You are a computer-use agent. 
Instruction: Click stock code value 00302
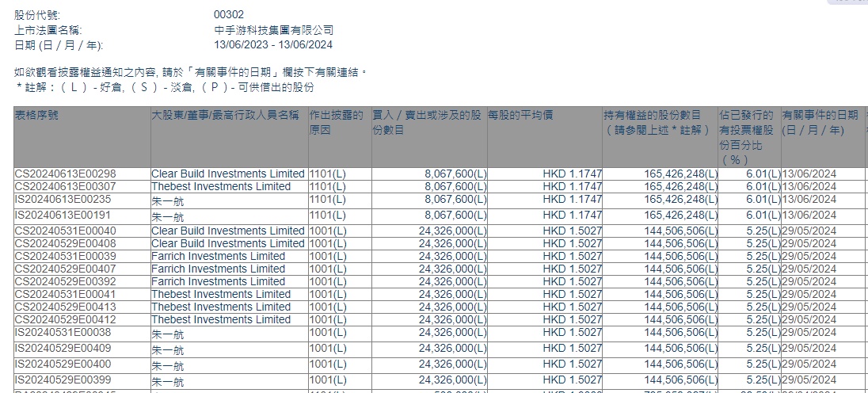(229, 15)
